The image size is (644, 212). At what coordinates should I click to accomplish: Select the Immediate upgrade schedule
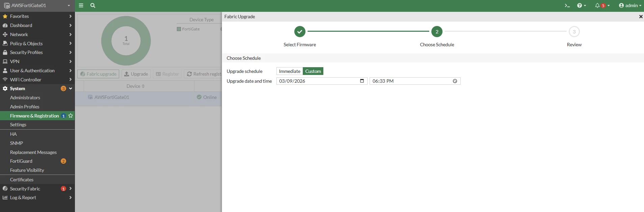pyautogui.click(x=290, y=71)
